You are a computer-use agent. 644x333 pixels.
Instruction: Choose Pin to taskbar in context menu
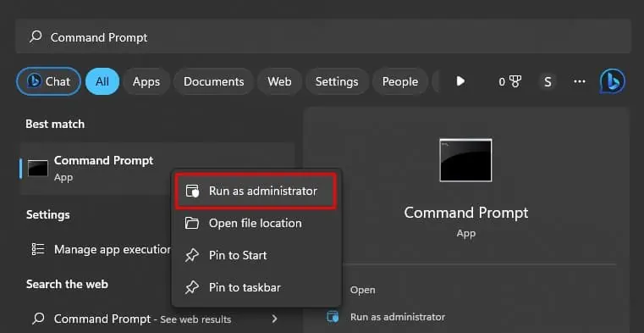pyautogui.click(x=256, y=287)
